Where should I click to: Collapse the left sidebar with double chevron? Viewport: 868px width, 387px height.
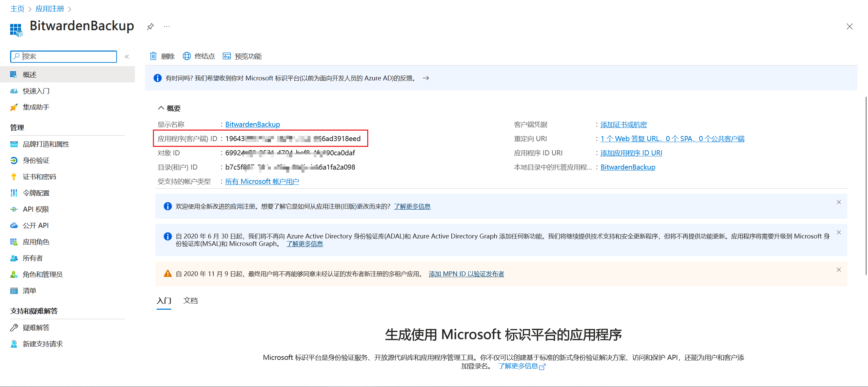[x=127, y=56]
